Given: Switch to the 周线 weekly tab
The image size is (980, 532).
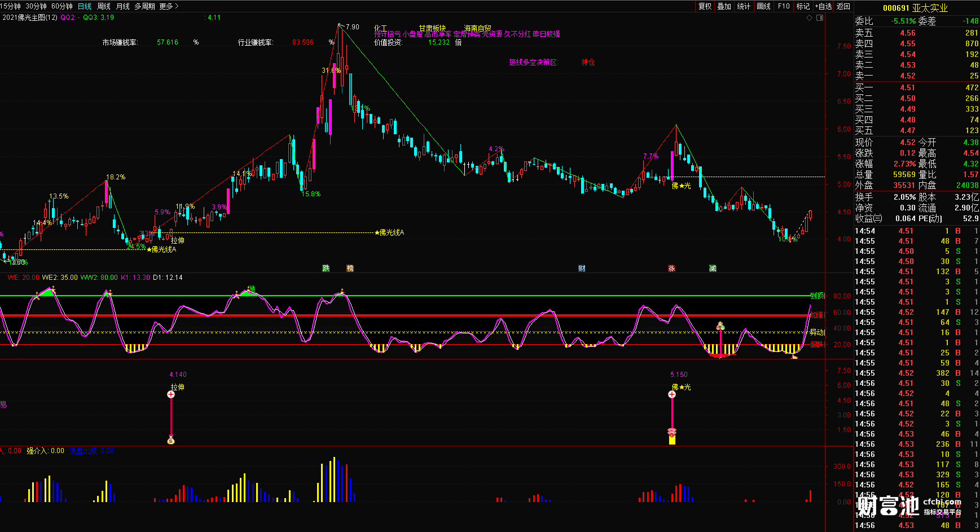Looking at the screenshot, I should pos(104,6).
